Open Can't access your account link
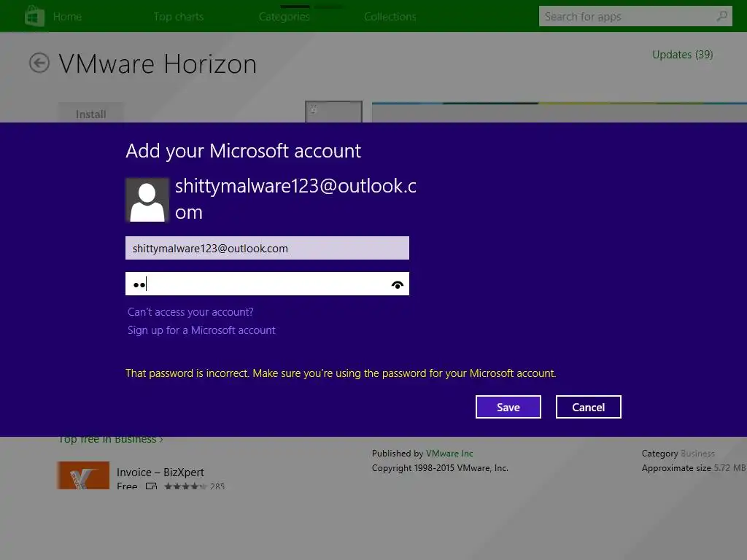Viewport: 747px width, 560px height. 190,312
